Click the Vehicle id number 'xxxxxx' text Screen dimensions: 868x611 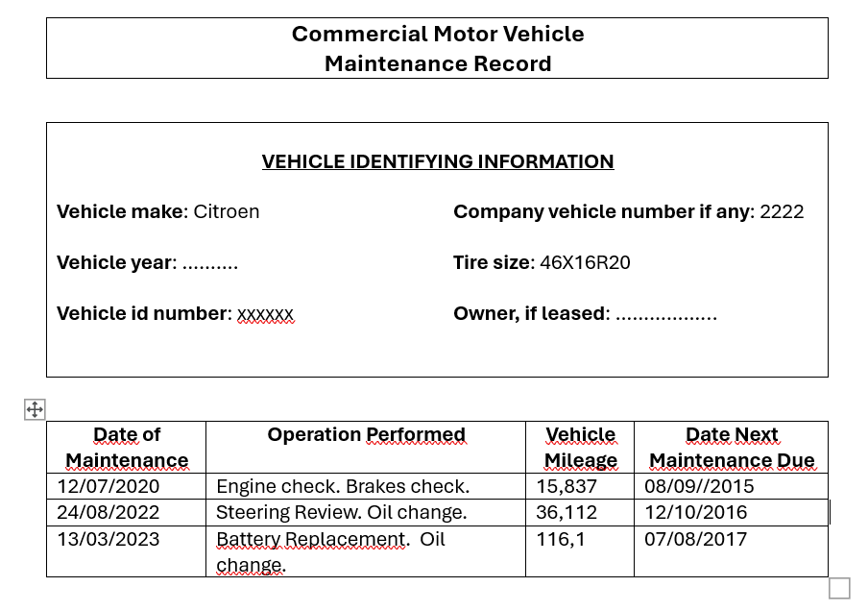[x=265, y=314]
